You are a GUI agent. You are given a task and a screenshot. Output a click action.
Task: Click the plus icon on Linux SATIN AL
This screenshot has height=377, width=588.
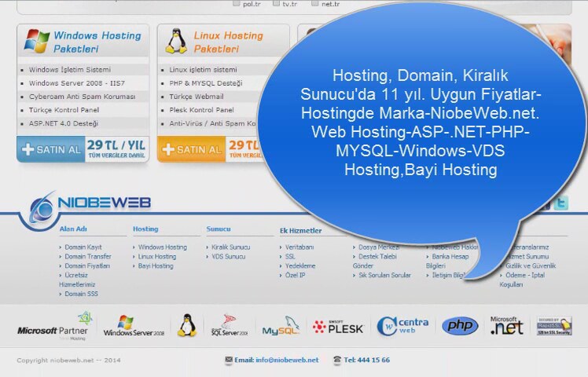tap(168, 149)
